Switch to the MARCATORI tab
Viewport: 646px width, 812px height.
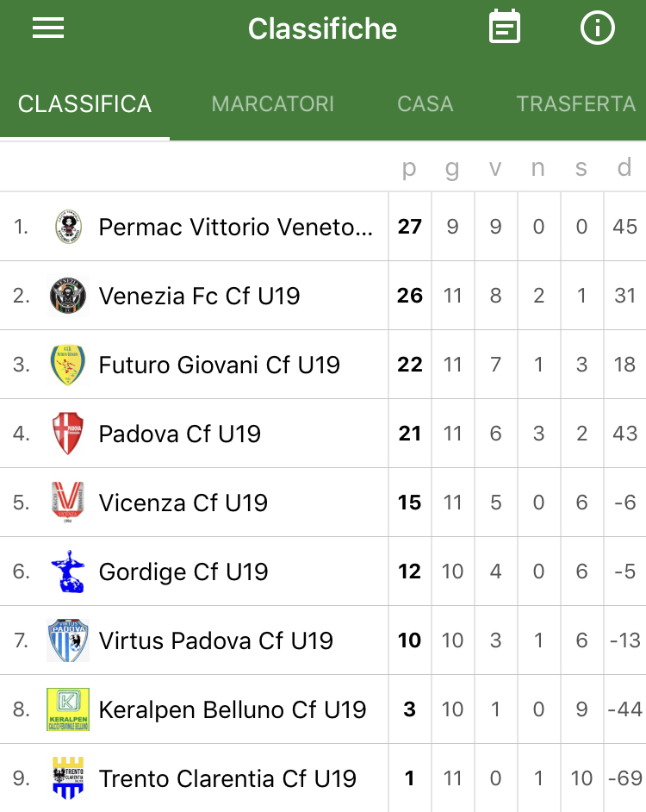[x=273, y=104]
